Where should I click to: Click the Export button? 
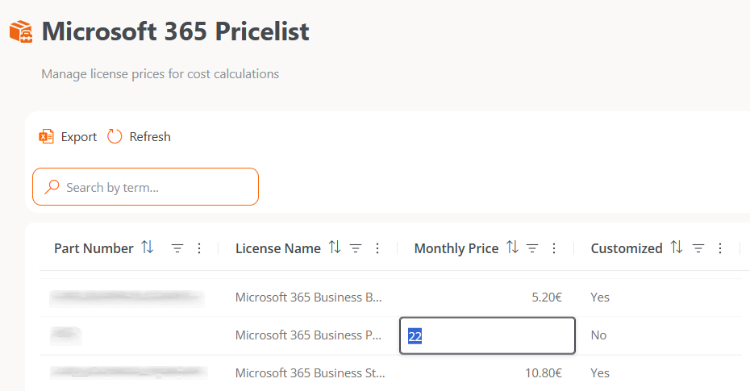pyautogui.click(x=67, y=137)
